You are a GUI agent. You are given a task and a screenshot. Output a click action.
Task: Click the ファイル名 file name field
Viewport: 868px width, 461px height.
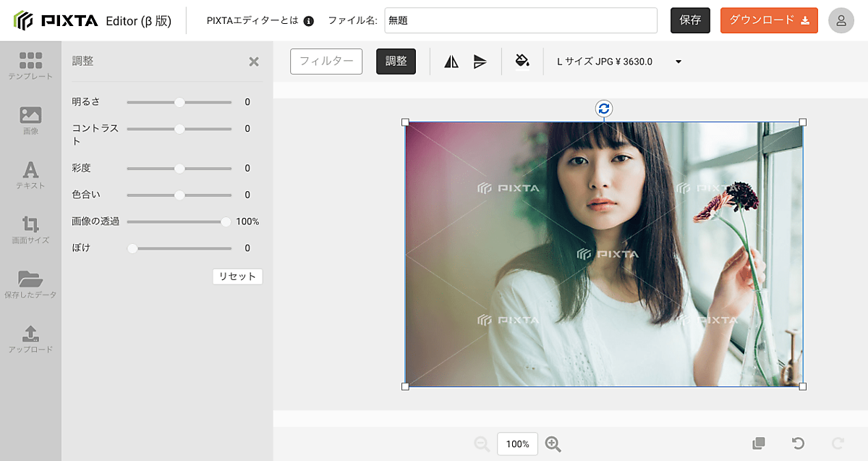click(520, 20)
